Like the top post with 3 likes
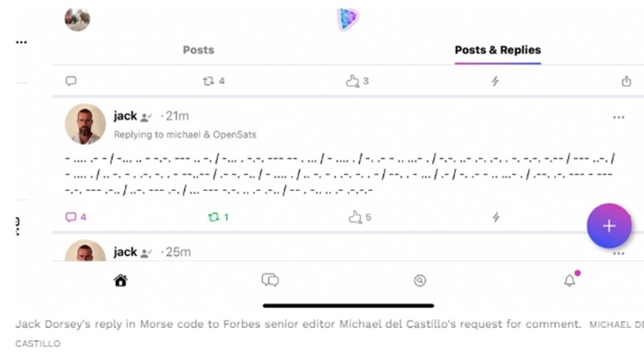644x352 pixels. (x=352, y=81)
